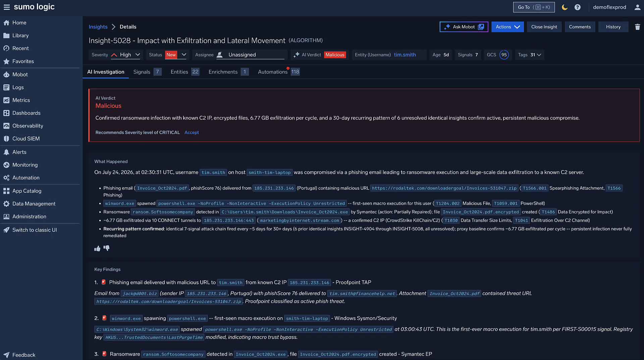Click the ransom.Softosomecompany chip in the ransomware bullet
This screenshot has height=360, width=644.
[x=163, y=212]
